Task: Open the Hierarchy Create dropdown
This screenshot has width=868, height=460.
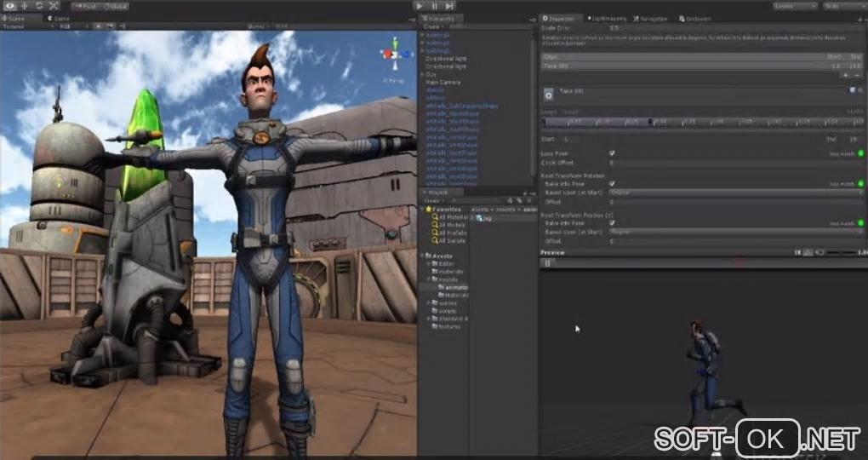Action: coord(433,26)
